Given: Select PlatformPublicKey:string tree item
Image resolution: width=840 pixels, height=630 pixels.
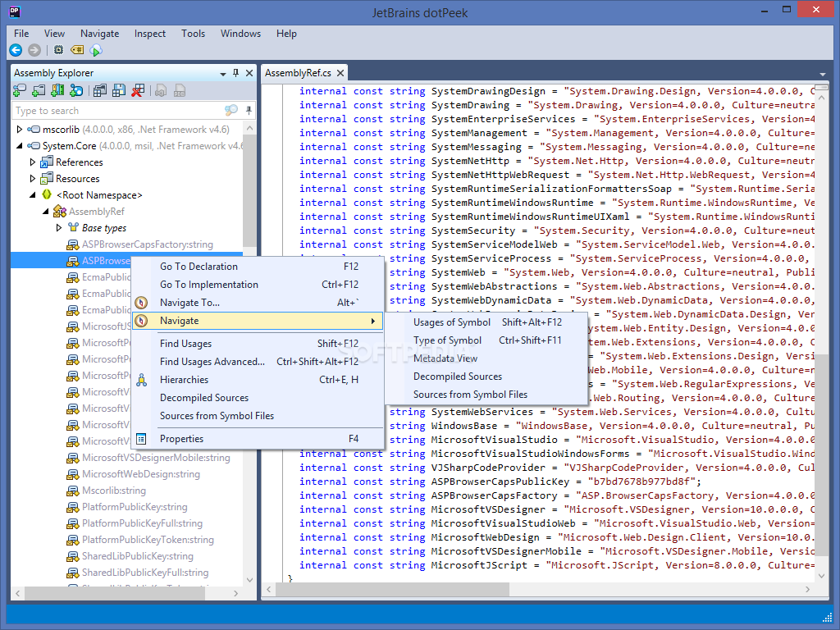Looking at the screenshot, I should point(135,507).
